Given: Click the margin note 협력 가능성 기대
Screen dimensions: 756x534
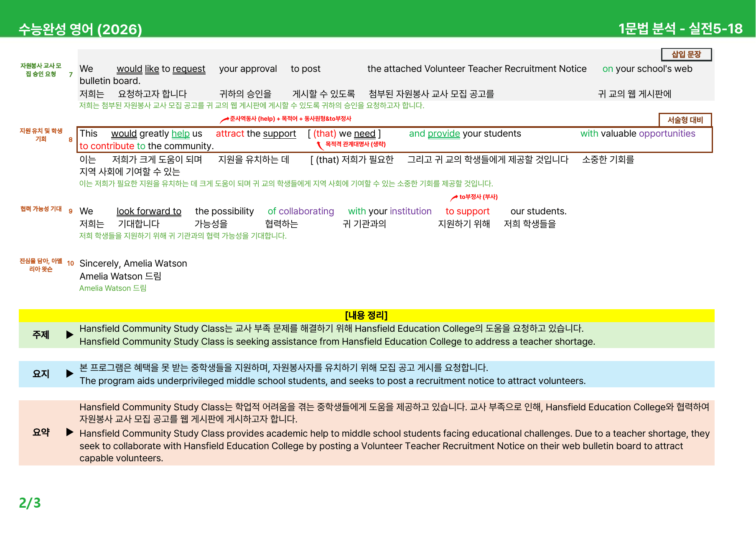Looking at the screenshot, I should coord(41,209).
